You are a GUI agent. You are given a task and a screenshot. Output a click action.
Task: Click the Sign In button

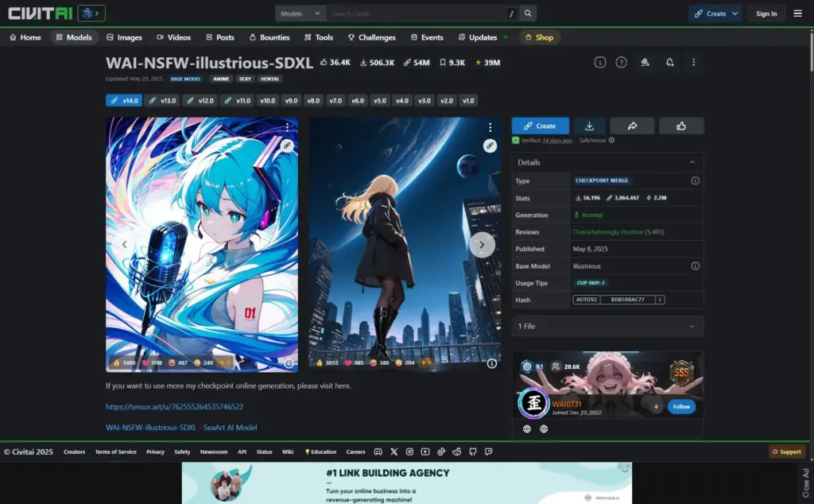pos(766,14)
